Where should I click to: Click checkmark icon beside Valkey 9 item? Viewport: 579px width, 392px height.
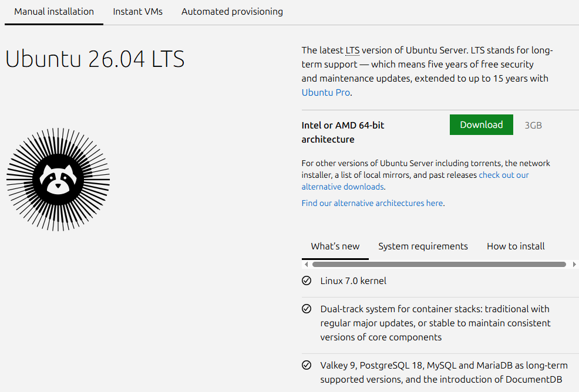(x=307, y=365)
